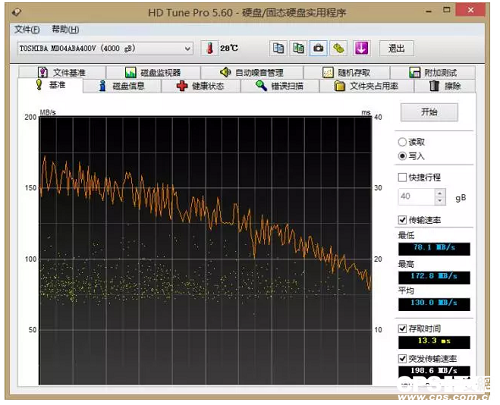This screenshot has width=500, height=405.
Task: Enable the 快捷行程 checkbox
Action: pos(402,177)
